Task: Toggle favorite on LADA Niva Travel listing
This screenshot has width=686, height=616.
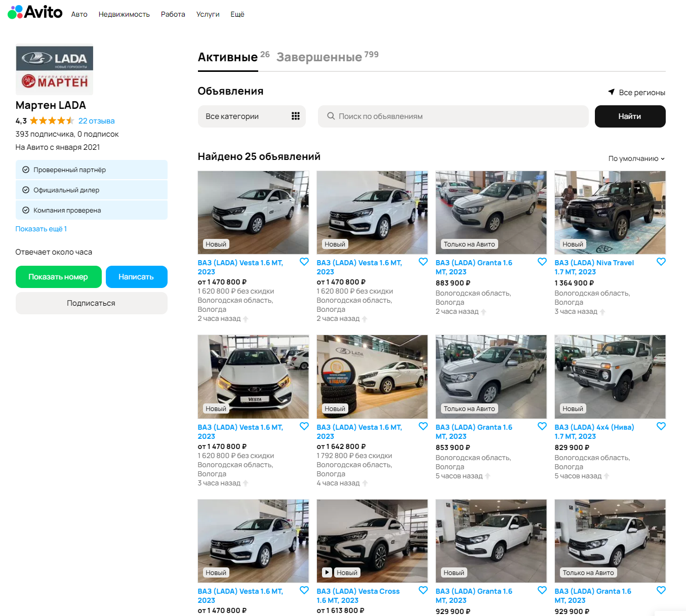Action: (x=661, y=262)
